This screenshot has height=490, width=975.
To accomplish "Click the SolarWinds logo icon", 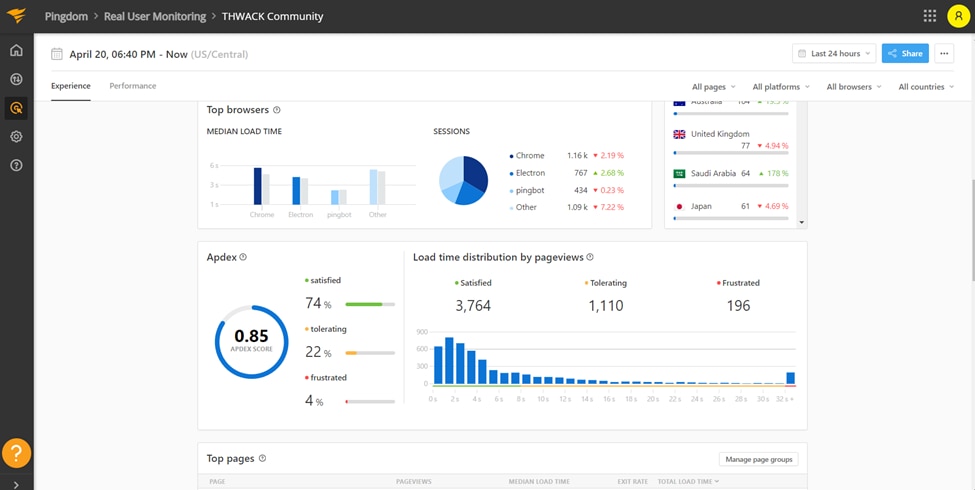I will (x=16, y=16).
